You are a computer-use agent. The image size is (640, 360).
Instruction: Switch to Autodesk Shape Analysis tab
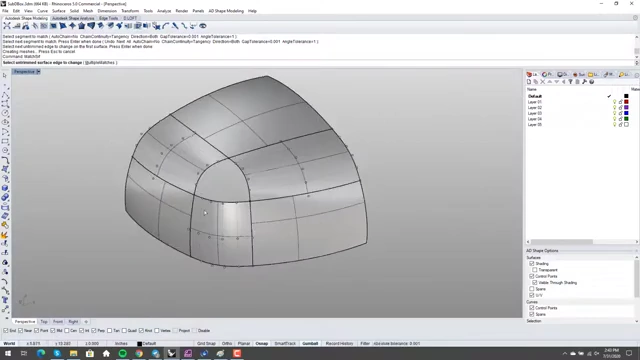pos(73,18)
